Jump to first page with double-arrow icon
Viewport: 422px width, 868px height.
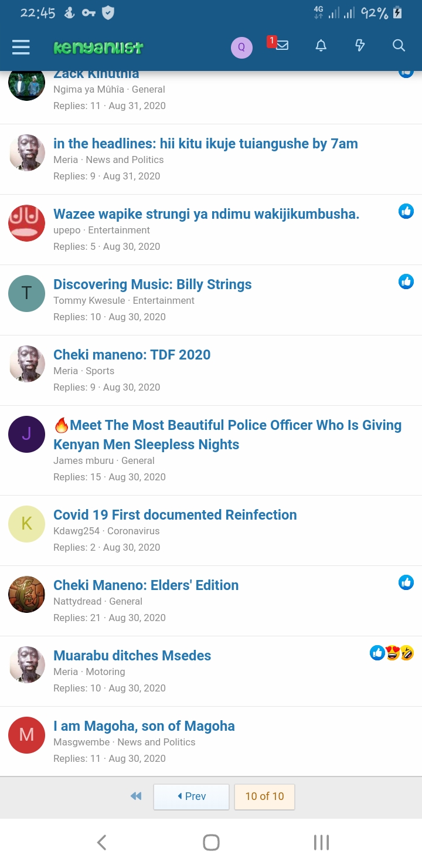coord(136,796)
